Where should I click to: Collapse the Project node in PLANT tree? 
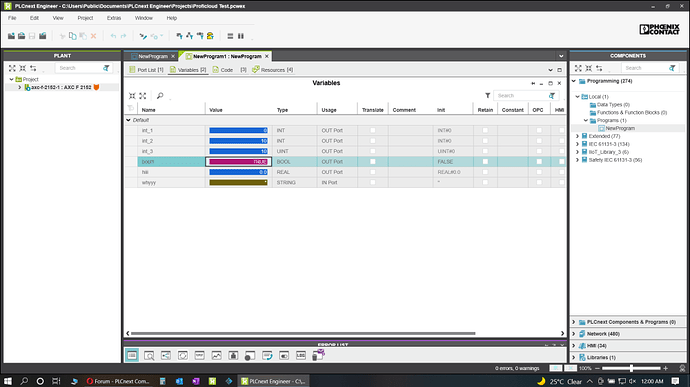tap(11, 79)
